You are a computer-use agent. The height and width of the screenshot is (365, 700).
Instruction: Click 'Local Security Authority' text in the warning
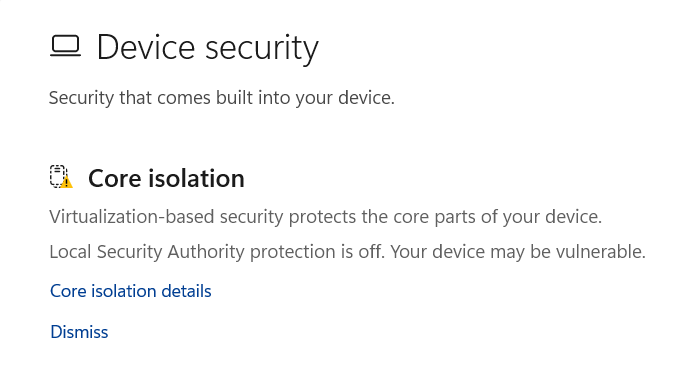[x=147, y=252]
